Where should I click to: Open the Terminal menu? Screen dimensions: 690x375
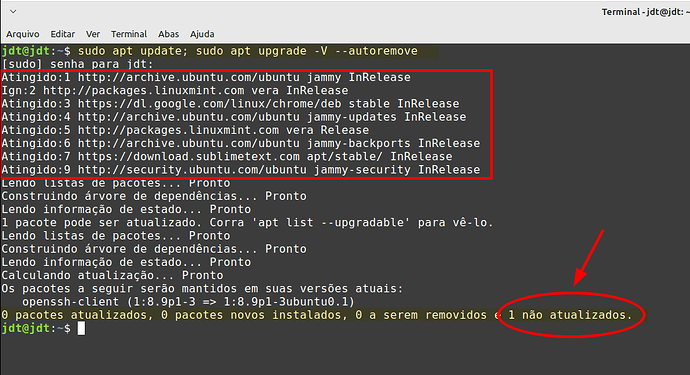tap(129, 34)
